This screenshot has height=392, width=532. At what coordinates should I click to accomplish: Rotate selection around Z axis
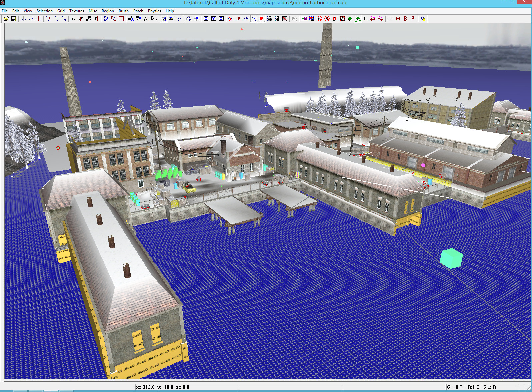(64, 19)
